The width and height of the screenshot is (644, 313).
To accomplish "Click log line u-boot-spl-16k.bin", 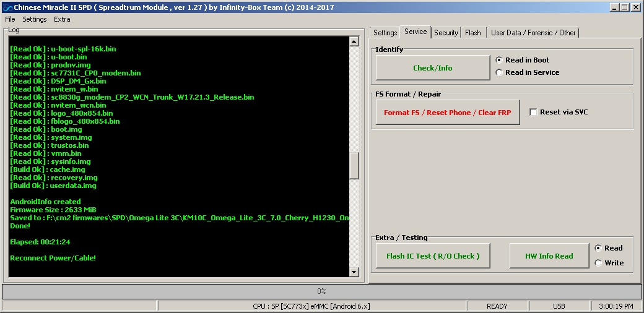I will pyautogui.click(x=63, y=49).
